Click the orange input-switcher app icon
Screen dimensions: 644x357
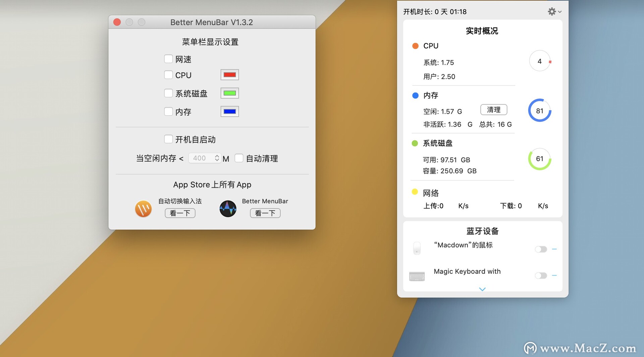coord(143,209)
